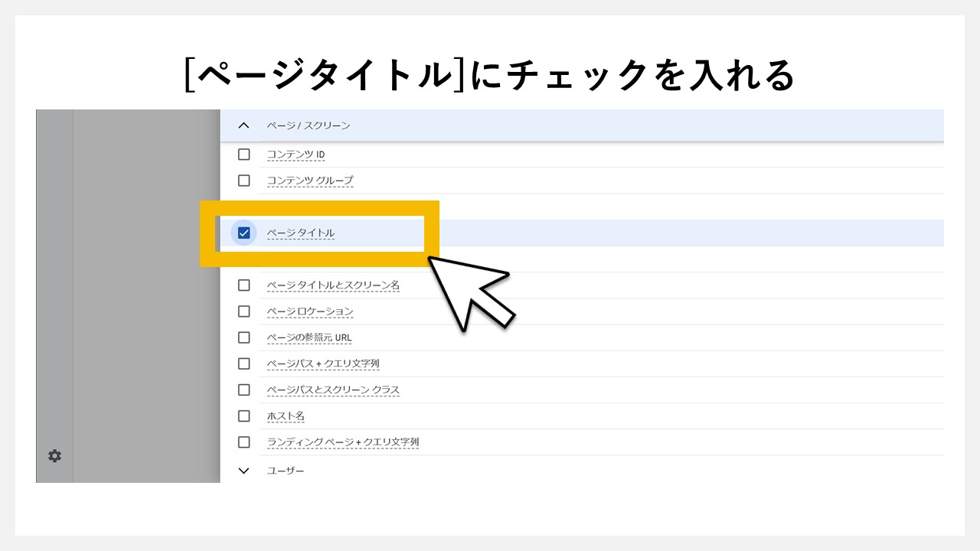
Task: Enable the コンテンツ ID checkbox
Action: pos(243,154)
